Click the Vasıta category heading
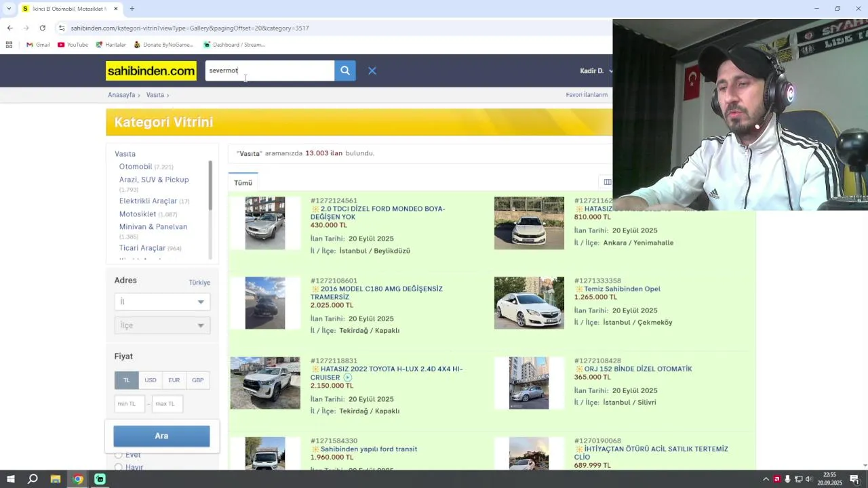The height and width of the screenshot is (488, 868). coord(125,154)
